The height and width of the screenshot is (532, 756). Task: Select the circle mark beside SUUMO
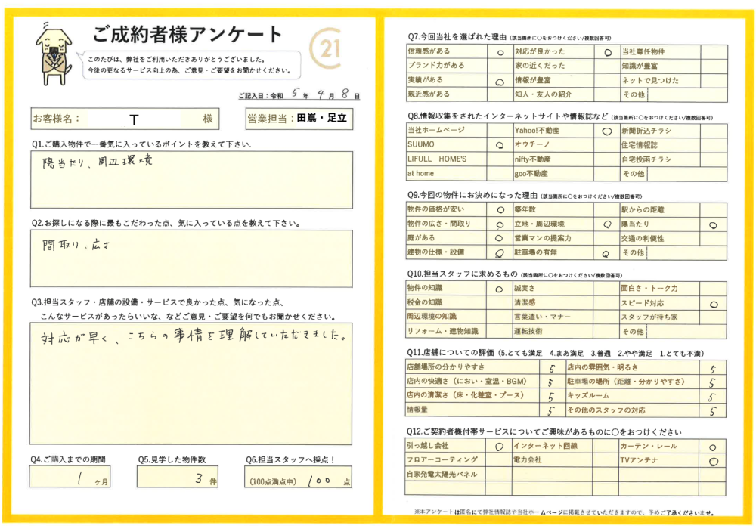pos(499,145)
